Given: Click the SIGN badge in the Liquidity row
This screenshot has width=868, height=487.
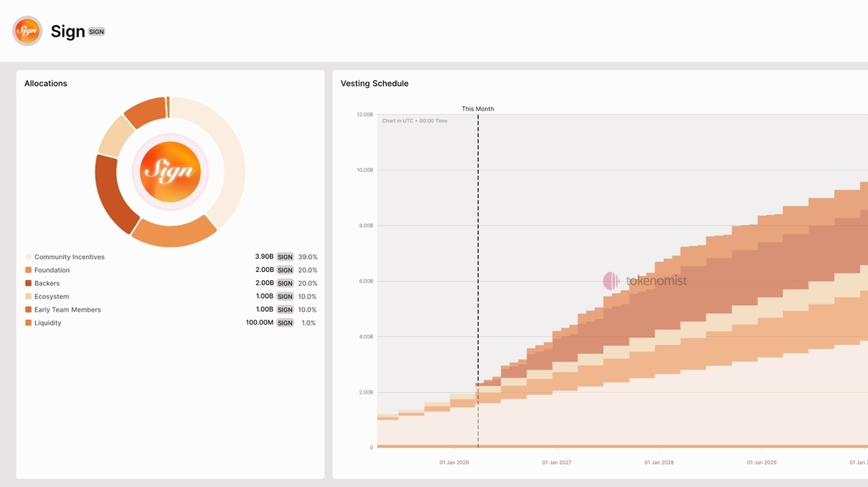Looking at the screenshot, I should click(285, 322).
